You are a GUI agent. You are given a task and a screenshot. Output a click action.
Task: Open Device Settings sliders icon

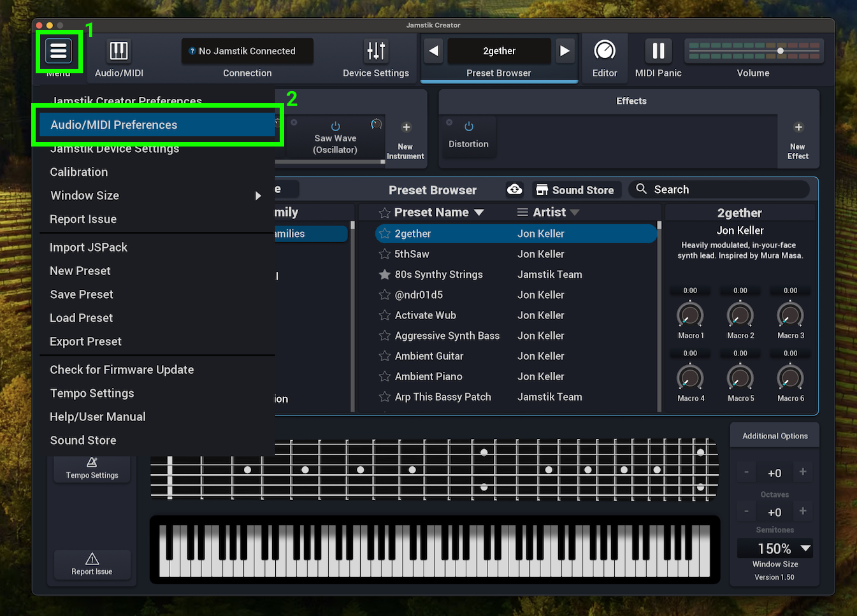[x=376, y=51]
